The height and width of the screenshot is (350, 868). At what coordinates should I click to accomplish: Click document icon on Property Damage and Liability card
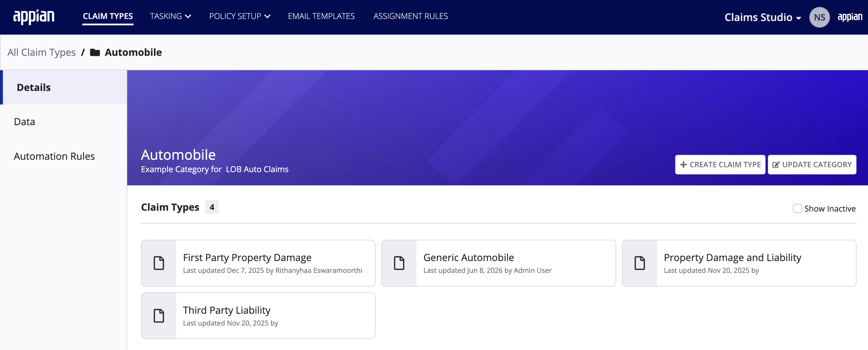tap(639, 263)
